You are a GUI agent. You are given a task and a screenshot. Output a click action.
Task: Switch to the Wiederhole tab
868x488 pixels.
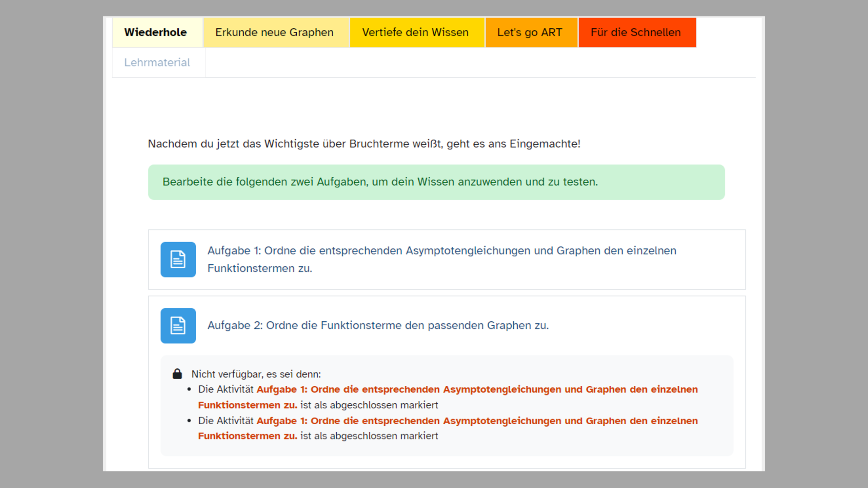point(156,32)
